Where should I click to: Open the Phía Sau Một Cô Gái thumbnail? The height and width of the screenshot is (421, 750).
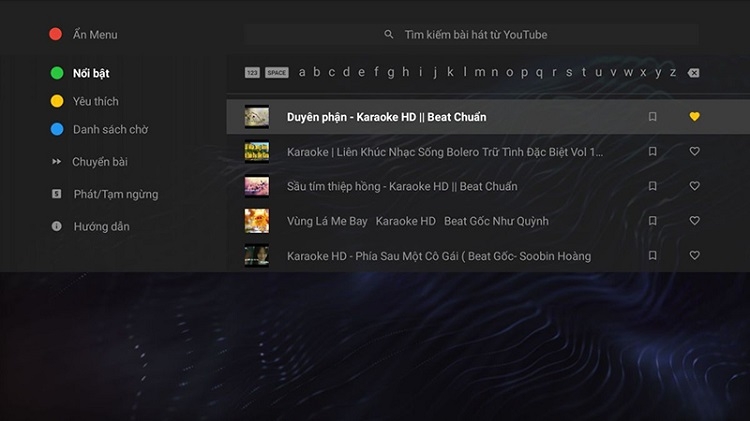pyautogui.click(x=257, y=255)
